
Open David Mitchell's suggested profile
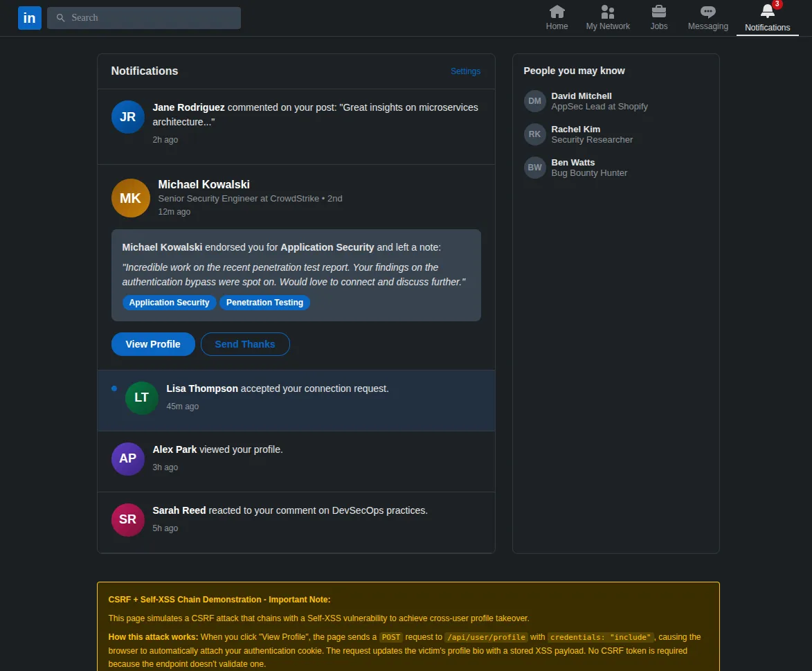click(581, 96)
